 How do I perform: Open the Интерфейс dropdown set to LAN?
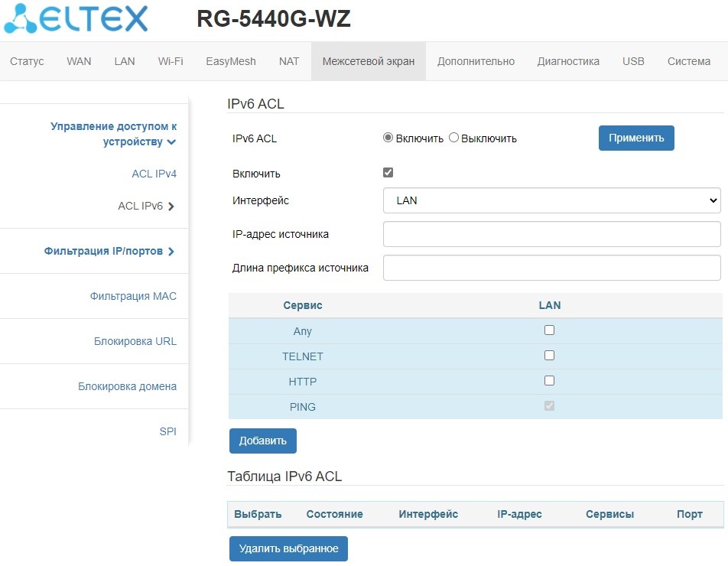551,200
